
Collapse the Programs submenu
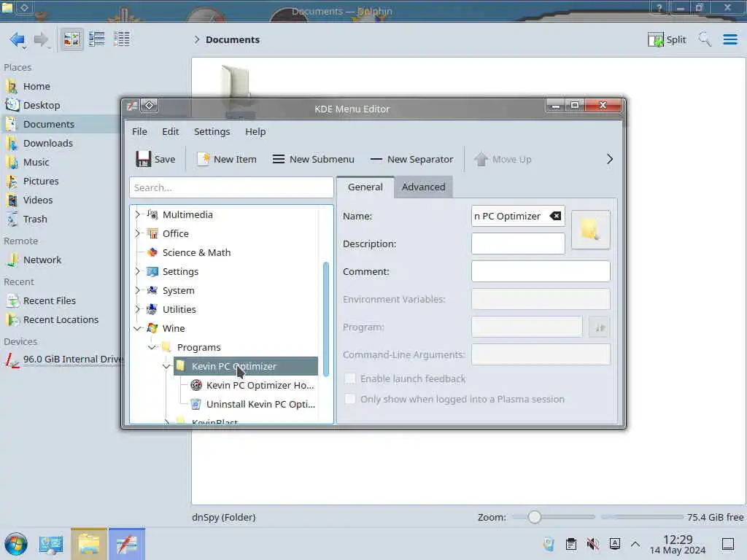coord(152,348)
